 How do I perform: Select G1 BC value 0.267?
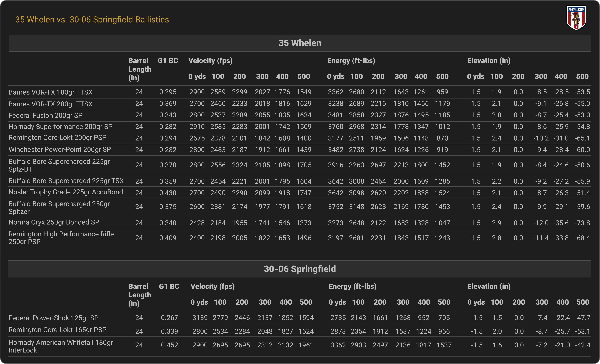169,318
